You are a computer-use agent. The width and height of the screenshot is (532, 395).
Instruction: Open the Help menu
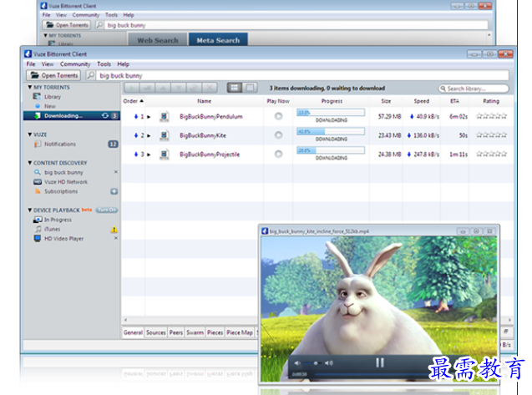coord(123,64)
